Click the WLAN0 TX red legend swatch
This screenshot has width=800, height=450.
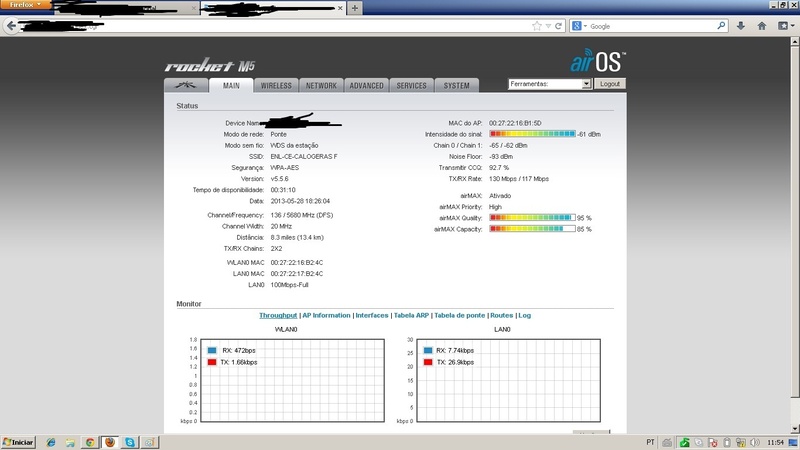pyautogui.click(x=212, y=362)
